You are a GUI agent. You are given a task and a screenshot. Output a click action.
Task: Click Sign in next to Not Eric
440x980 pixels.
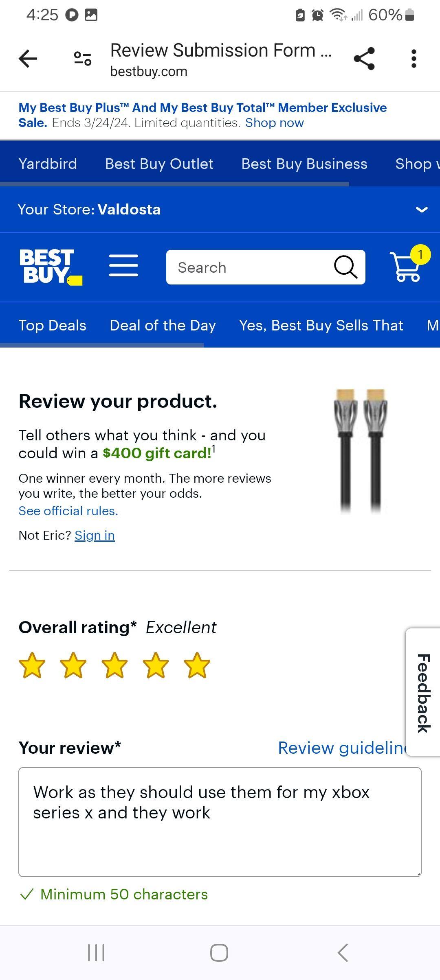point(95,535)
